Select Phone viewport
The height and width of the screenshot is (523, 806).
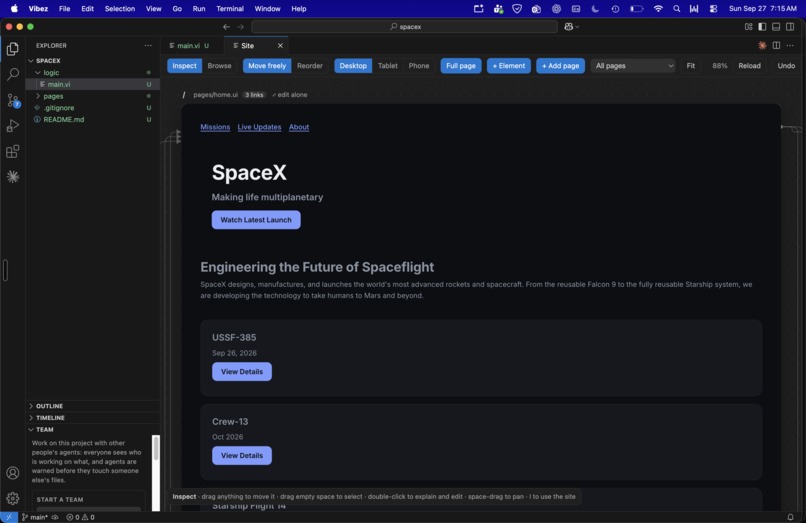419,66
